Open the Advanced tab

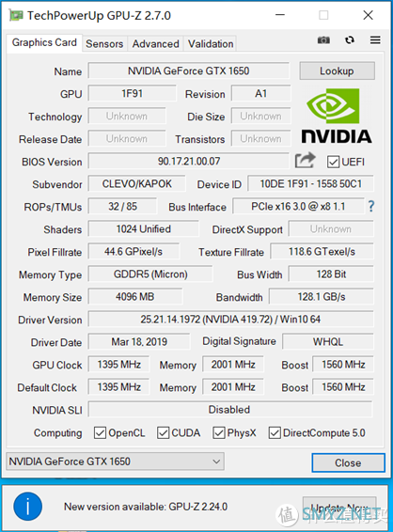coord(155,44)
